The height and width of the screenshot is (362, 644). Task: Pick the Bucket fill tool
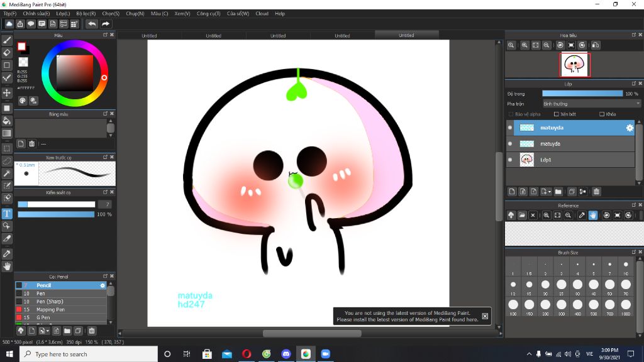tap(7, 120)
